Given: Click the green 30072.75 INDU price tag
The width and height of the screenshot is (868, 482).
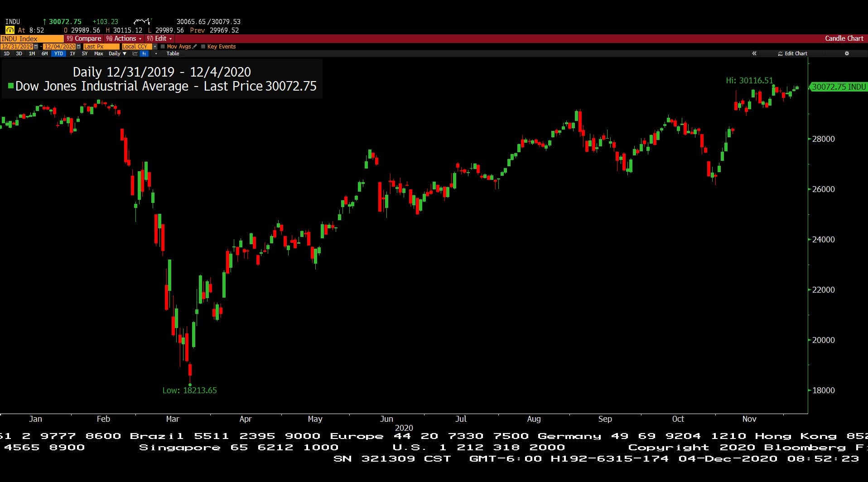Looking at the screenshot, I should click(839, 87).
